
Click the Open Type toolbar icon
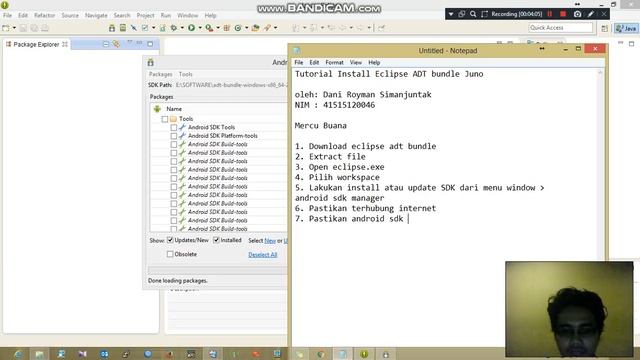point(256,28)
